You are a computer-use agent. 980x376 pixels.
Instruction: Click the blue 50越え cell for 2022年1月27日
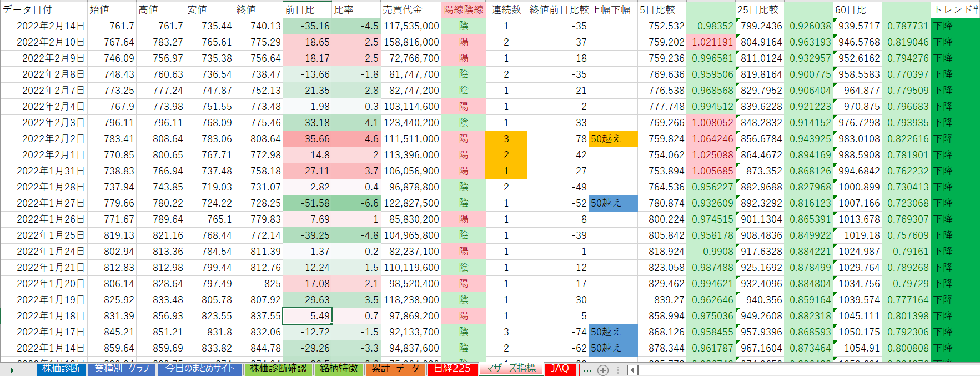point(613,203)
